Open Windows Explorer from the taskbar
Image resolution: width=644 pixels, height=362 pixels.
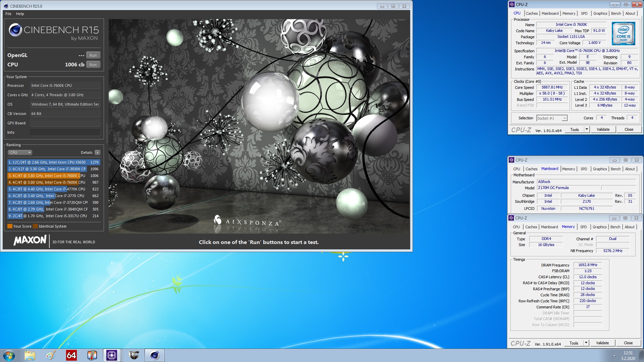(x=30, y=355)
